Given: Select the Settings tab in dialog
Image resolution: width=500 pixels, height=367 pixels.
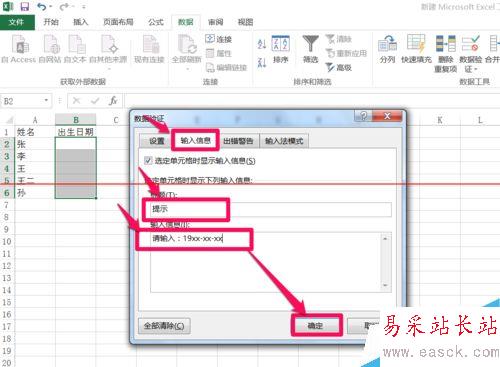Looking at the screenshot, I should (x=156, y=141).
